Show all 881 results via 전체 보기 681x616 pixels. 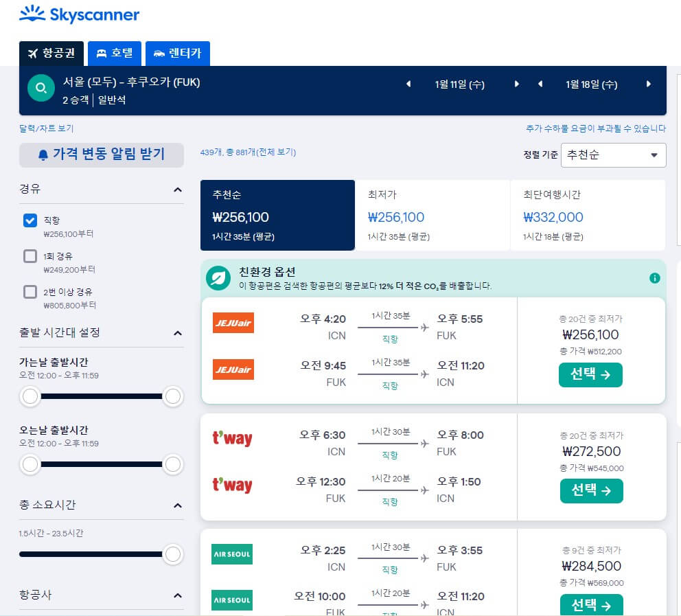tap(275, 152)
